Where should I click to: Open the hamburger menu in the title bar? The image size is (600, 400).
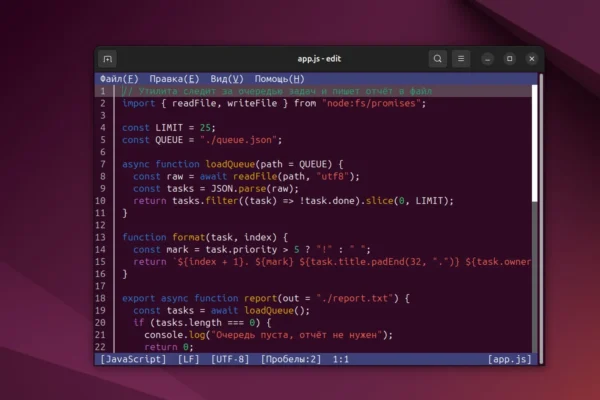click(x=461, y=59)
